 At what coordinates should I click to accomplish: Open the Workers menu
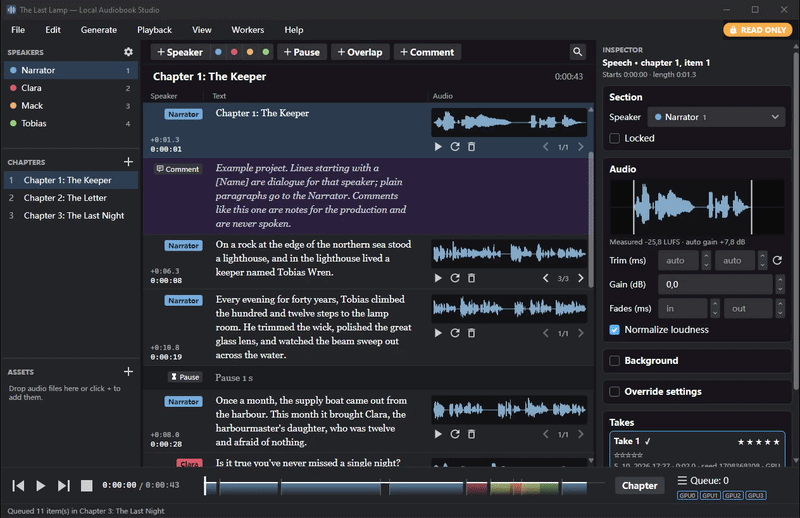pos(247,30)
